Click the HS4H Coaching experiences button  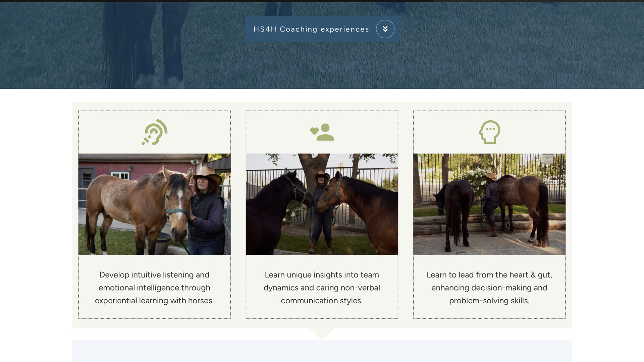click(322, 29)
